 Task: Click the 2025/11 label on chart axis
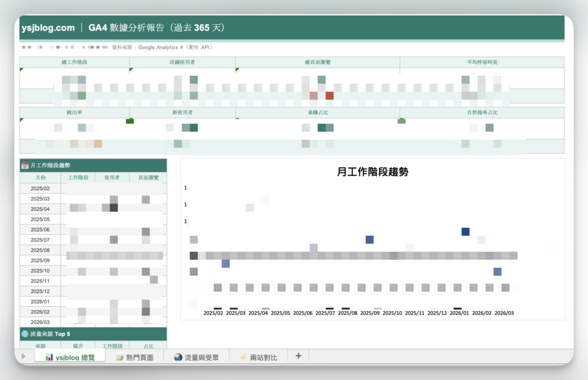click(415, 313)
